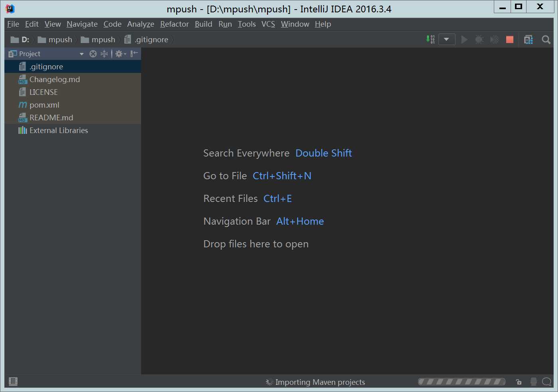Click the Run play icon
This screenshot has width=558, height=392.
coord(464,39)
